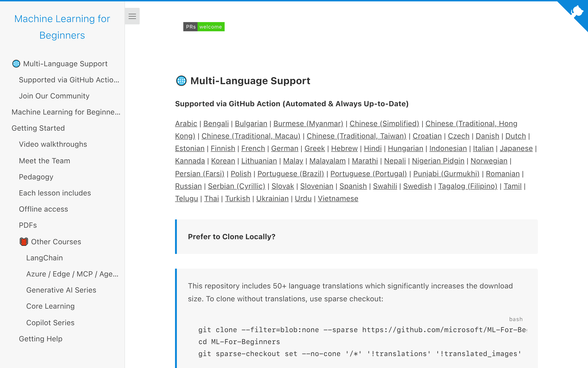Open the Portuguese (Brazil) translation link
The image size is (588, 368).
point(291,173)
